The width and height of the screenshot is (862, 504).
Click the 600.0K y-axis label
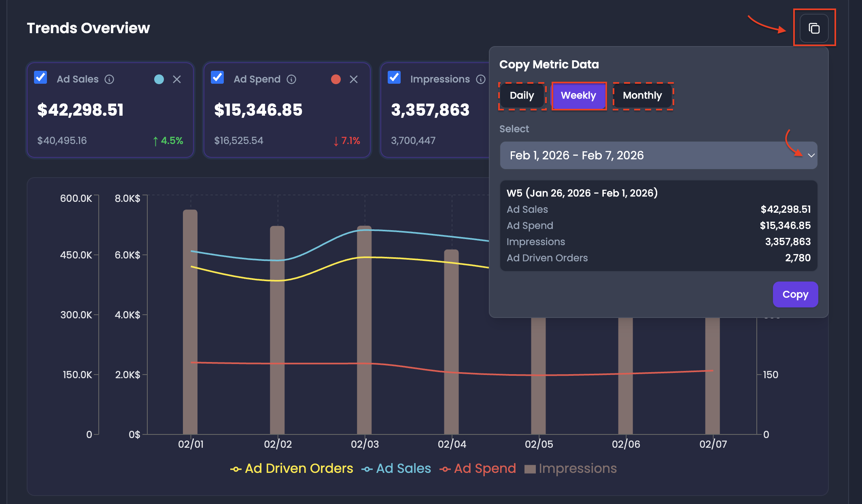click(76, 198)
